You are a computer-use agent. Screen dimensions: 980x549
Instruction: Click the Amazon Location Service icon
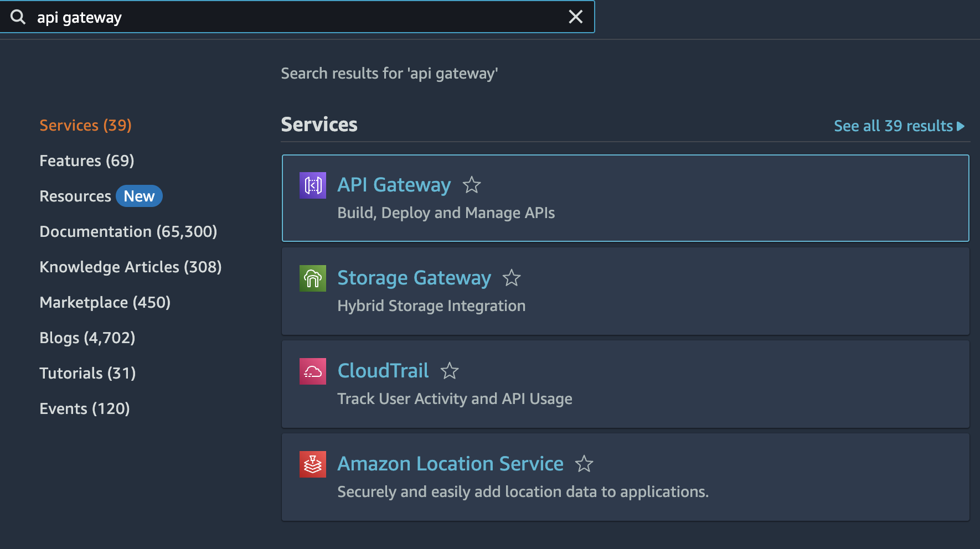point(313,464)
